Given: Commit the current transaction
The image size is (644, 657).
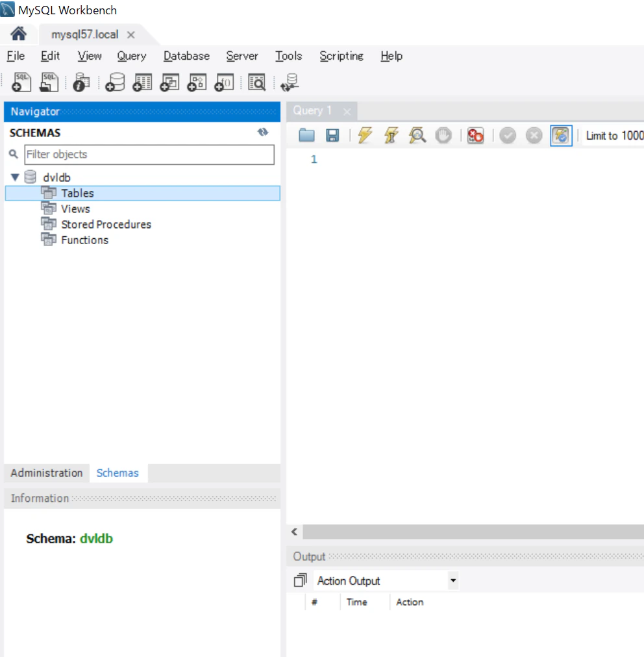Looking at the screenshot, I should (508, 135).
